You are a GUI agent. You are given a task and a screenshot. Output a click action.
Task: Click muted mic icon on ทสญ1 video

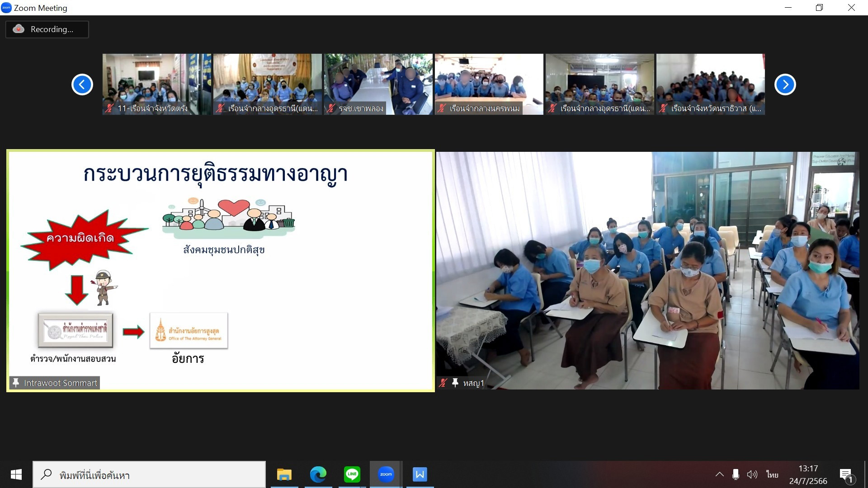tap(443, 383)
